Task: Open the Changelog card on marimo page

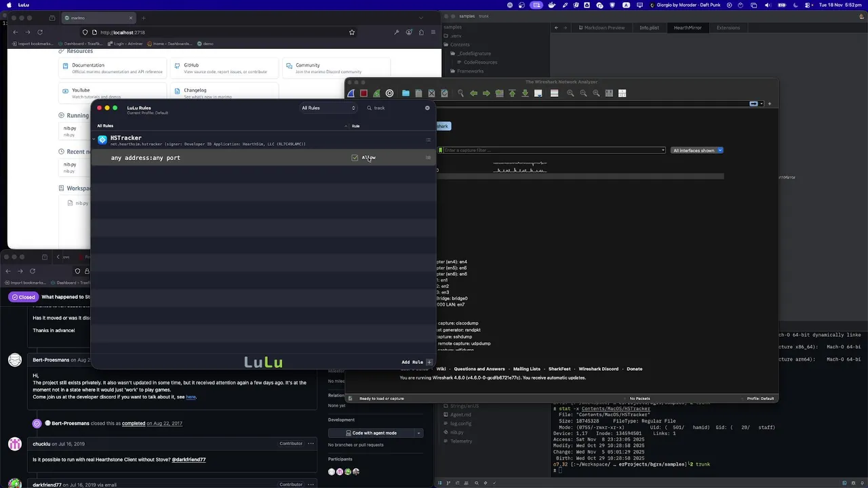Action: click(224, 91)
